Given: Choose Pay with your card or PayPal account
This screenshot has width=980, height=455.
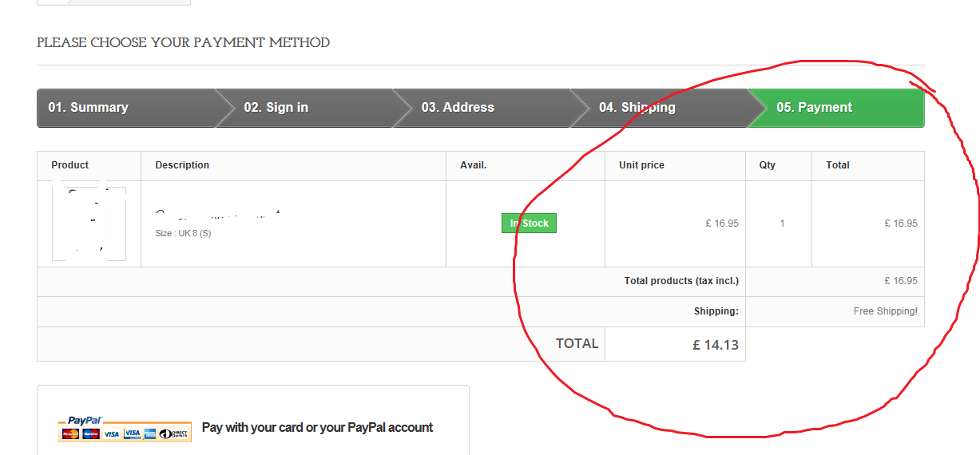Looking at the screenshot, I should [317, 428].
